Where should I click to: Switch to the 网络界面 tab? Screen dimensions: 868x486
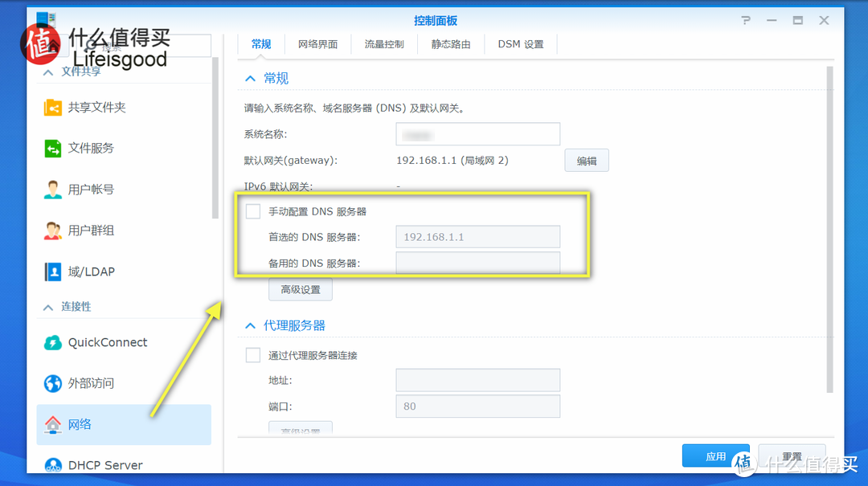(x=317, y=44)
